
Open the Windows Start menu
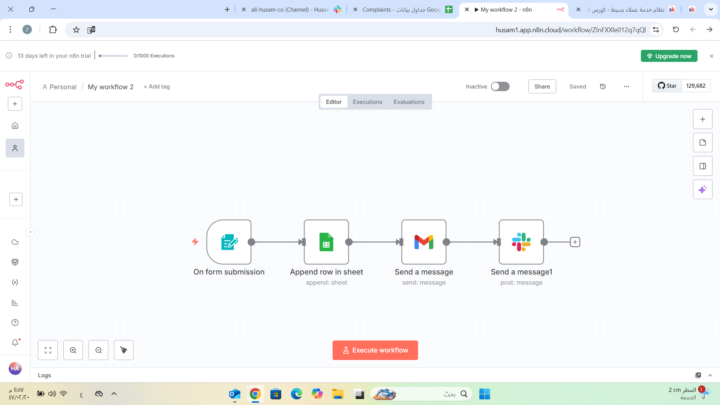[x=484, y=394]
